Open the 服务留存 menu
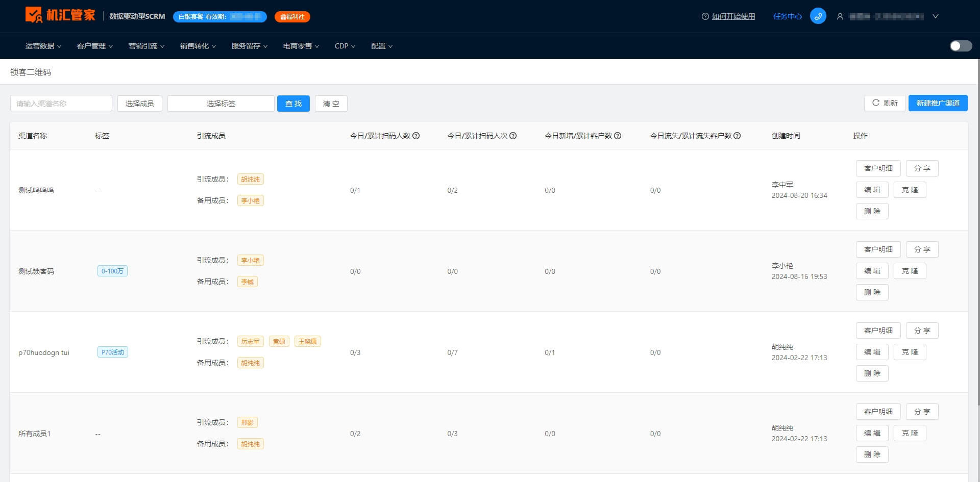Image resolution: width=980 pixels, height=482 pixels. coord(250,46)
